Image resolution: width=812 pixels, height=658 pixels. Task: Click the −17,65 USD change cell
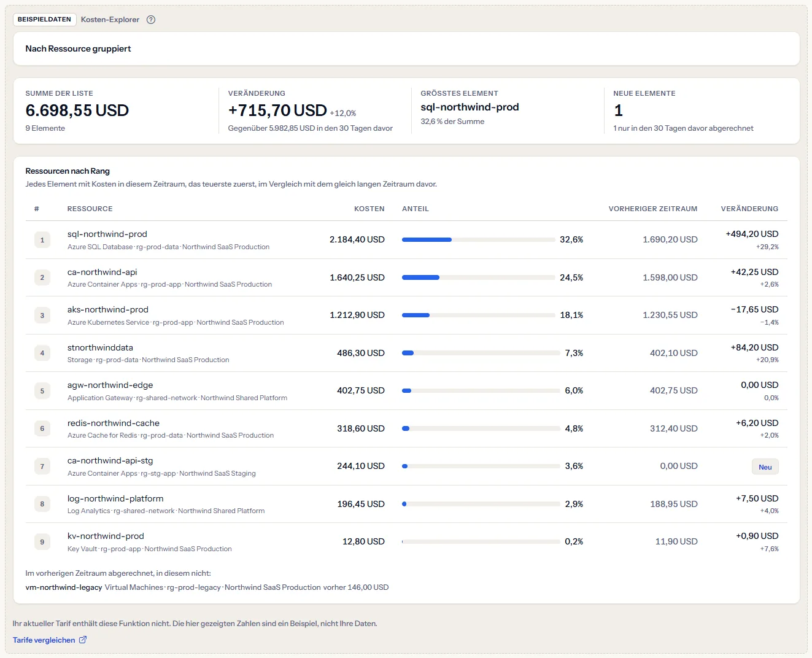(x=754, y=309)
